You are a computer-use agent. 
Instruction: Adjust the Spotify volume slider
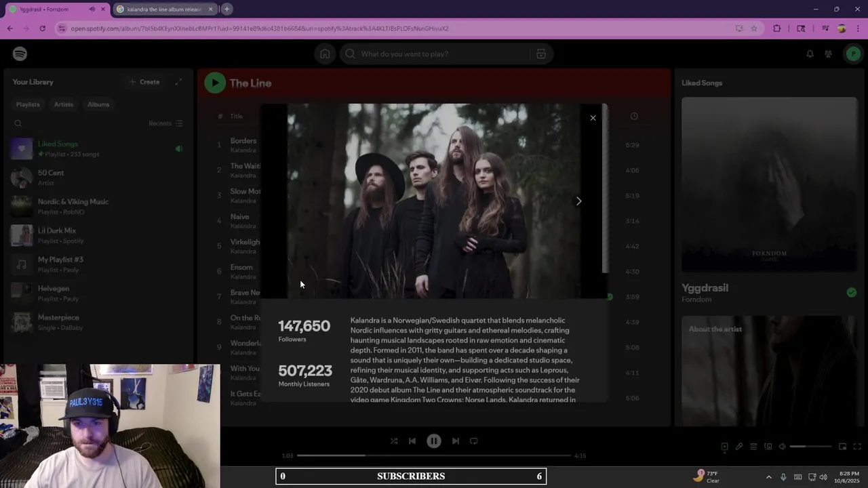click(x=810, y=447)
